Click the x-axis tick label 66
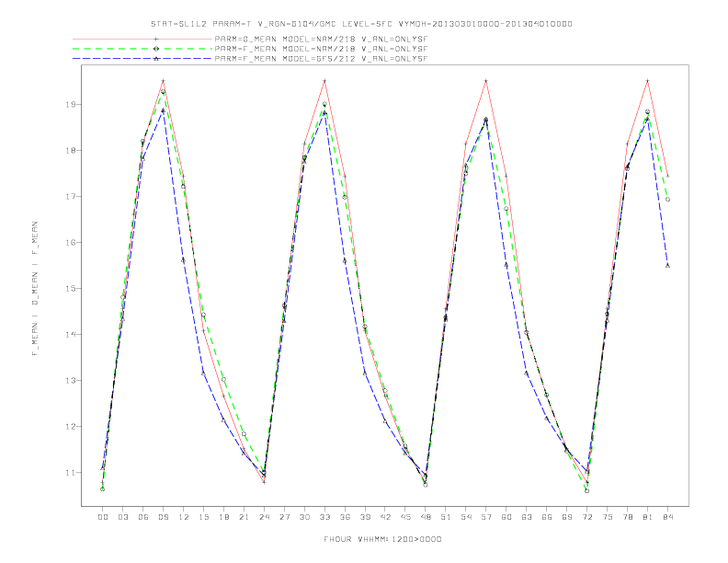 pyautogui.click(x=547, y=517)
